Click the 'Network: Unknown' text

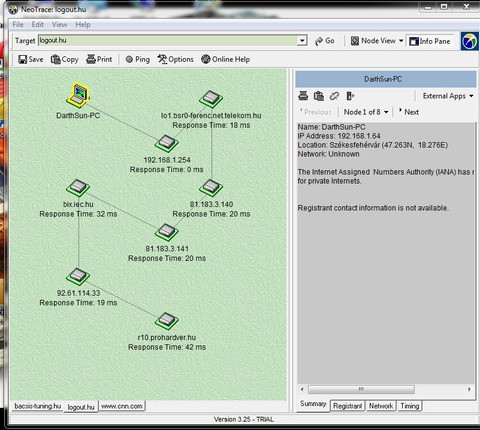(x=328, y=154)
